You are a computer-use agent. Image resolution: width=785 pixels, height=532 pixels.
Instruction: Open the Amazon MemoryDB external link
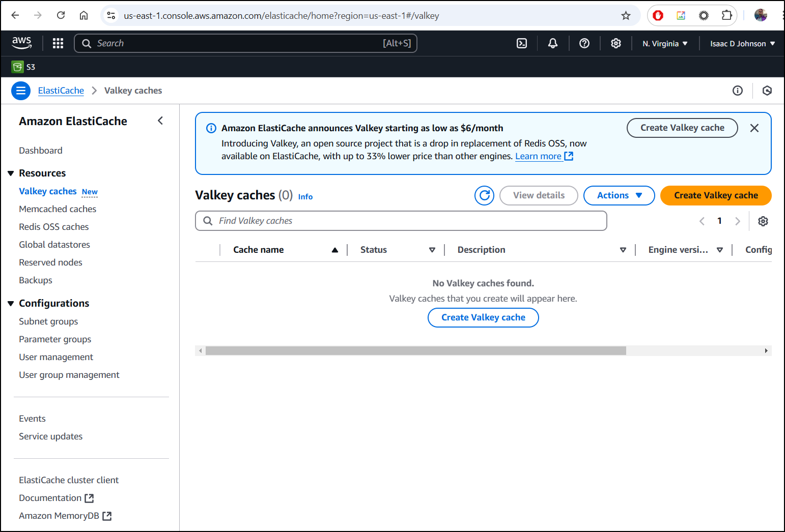pos(65,516)
